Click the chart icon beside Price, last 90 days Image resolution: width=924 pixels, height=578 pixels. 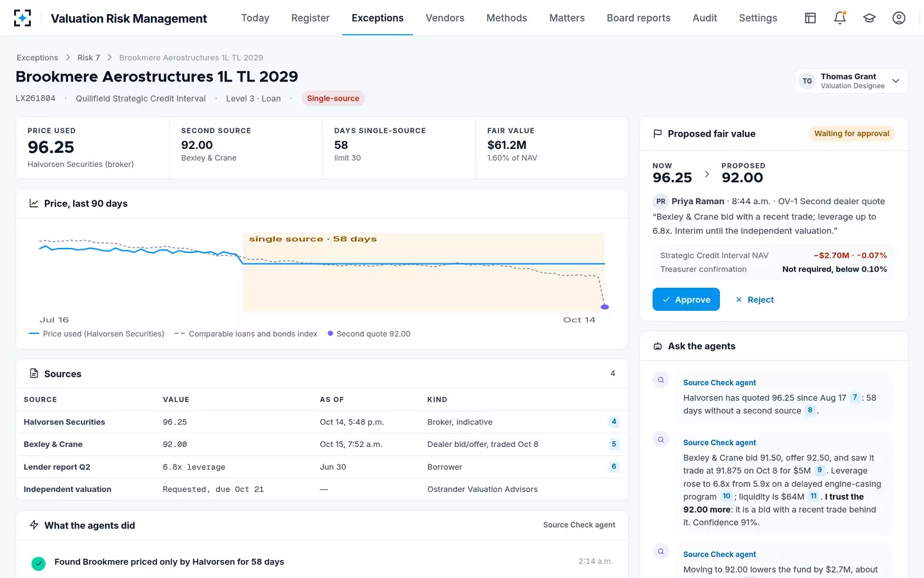click(34, 203)
